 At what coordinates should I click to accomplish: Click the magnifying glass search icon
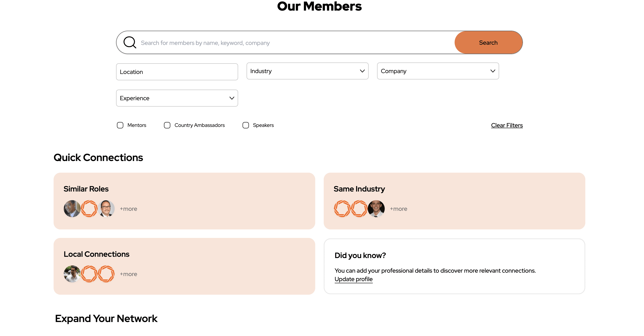pos(130,42)
